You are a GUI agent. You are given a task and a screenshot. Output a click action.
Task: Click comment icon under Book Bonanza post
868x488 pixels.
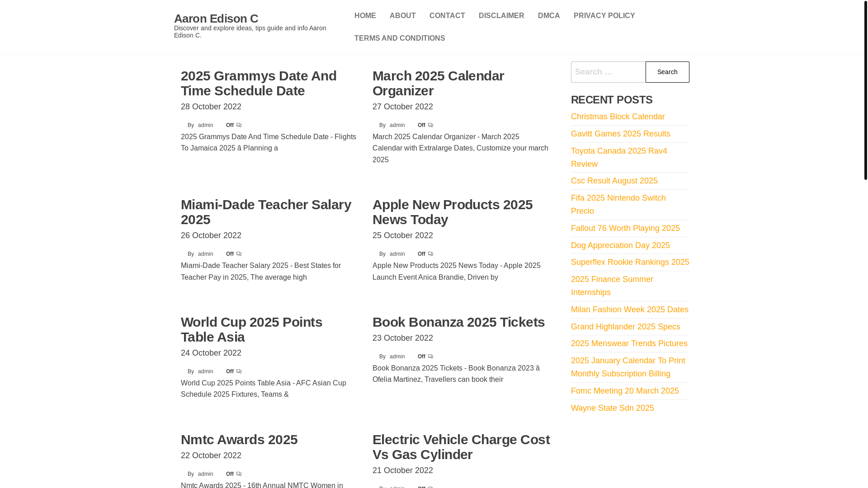[x=430, y=357]
